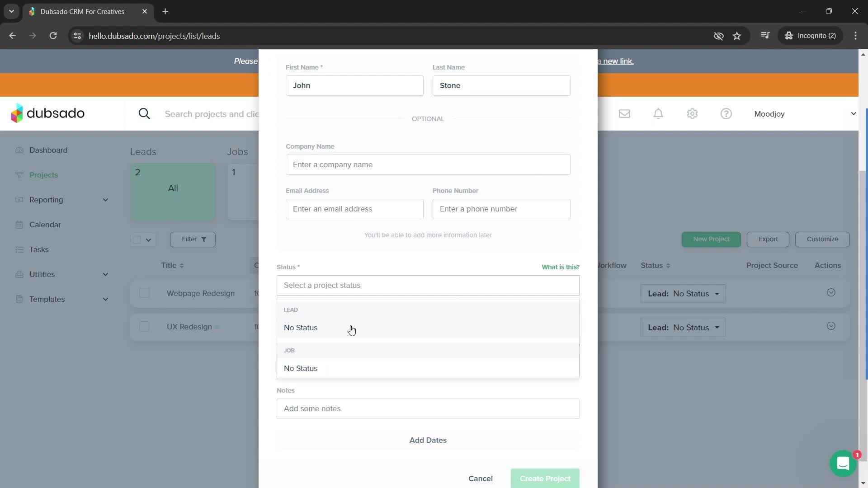Expand the Utilities sidebar section
868x488 pixels.
click(x=105, y=274)
